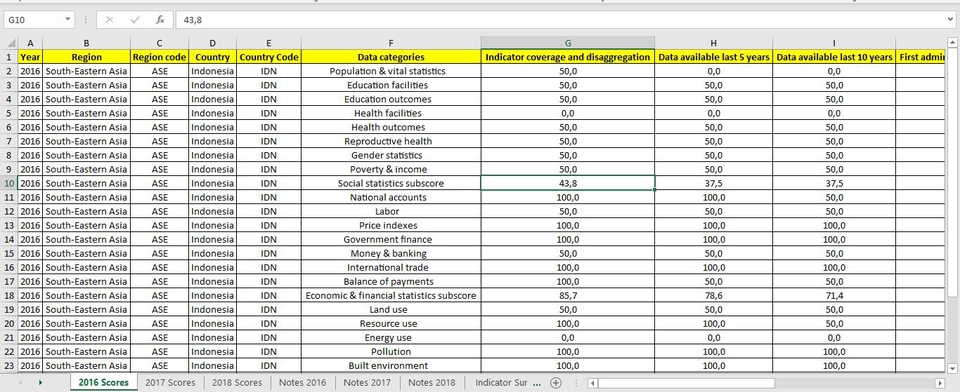Image resolution: width=960 pixels, height=392 pixels.
Task: Select row 18 header
Action: click(10, 296)
